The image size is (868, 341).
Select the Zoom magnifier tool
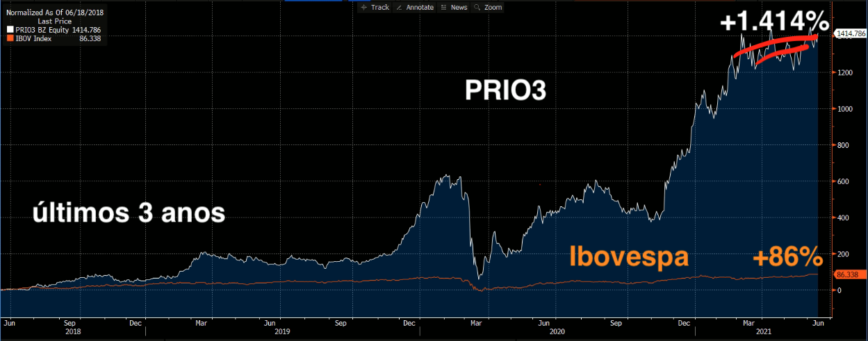[x=488, y=7]
